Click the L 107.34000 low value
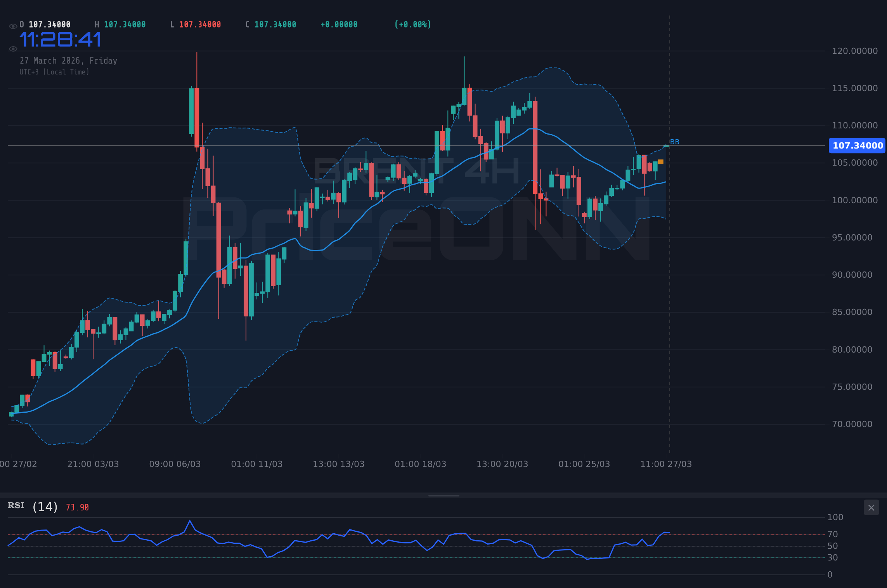This screenshot has height=588, width=887. (x=196, y=24)
